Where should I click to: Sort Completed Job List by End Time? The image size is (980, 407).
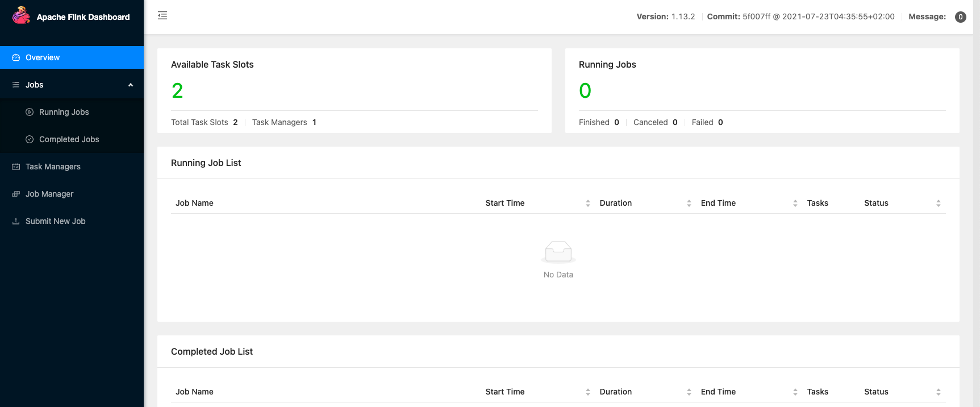[795, 392]
